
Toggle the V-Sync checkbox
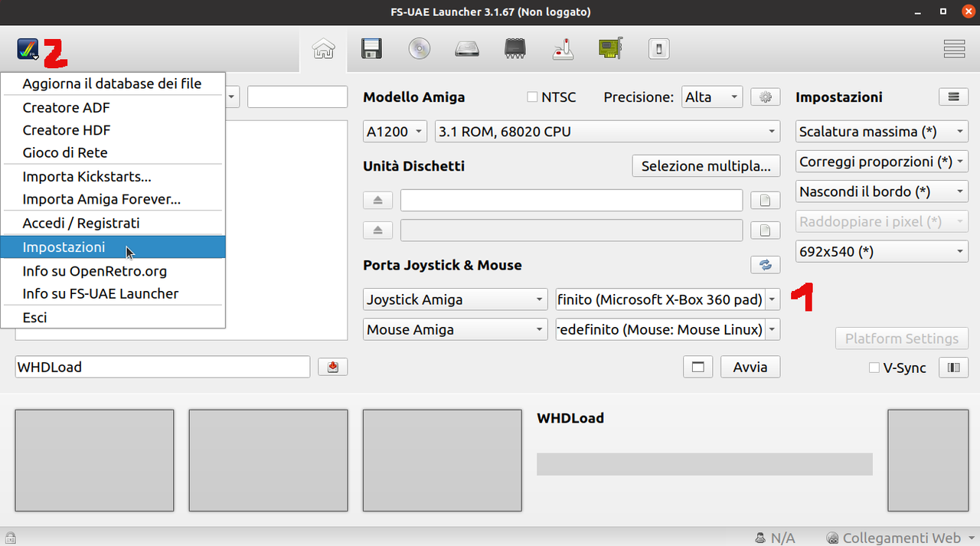coord(874,368)
